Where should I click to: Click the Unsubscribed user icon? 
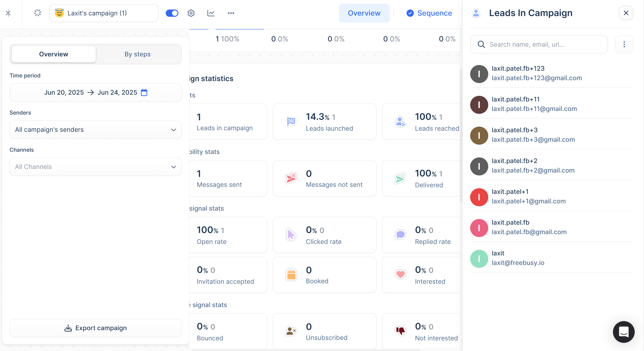click(291, 332)
